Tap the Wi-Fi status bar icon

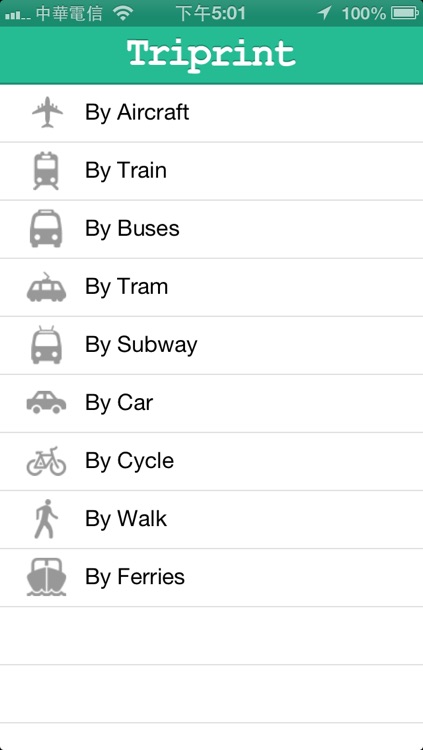pos(123,13)
